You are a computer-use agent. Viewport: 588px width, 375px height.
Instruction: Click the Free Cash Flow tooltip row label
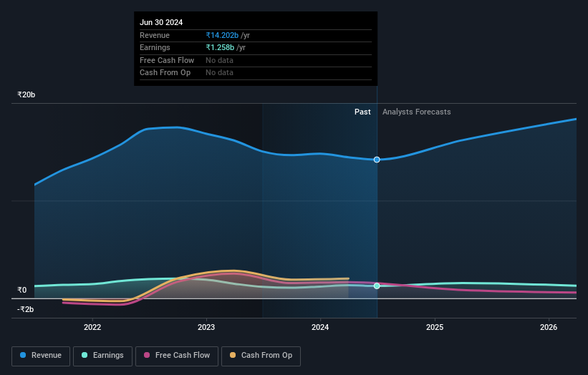(x=167, y=60)
